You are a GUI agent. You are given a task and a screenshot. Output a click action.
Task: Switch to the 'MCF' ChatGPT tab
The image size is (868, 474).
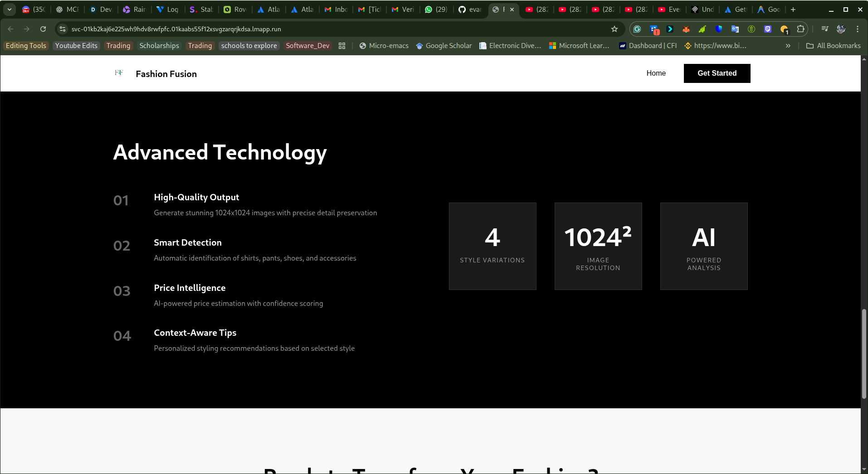(68, 9)
